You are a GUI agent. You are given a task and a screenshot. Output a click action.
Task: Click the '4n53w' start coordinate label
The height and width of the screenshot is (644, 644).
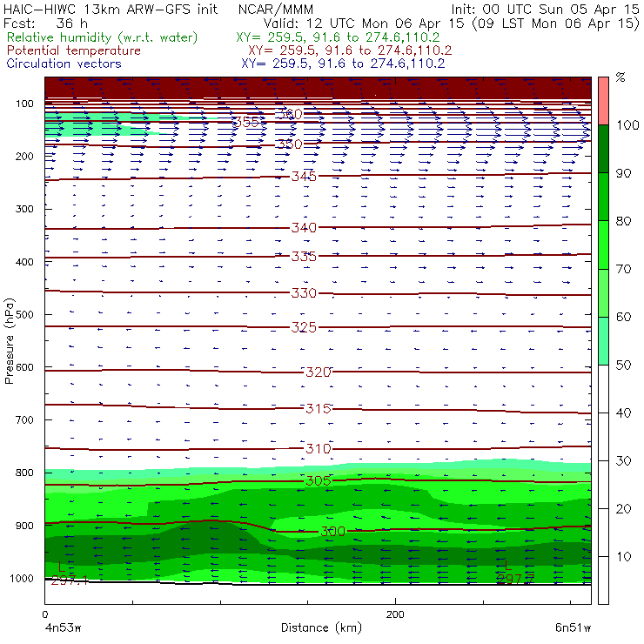(63, 627)
